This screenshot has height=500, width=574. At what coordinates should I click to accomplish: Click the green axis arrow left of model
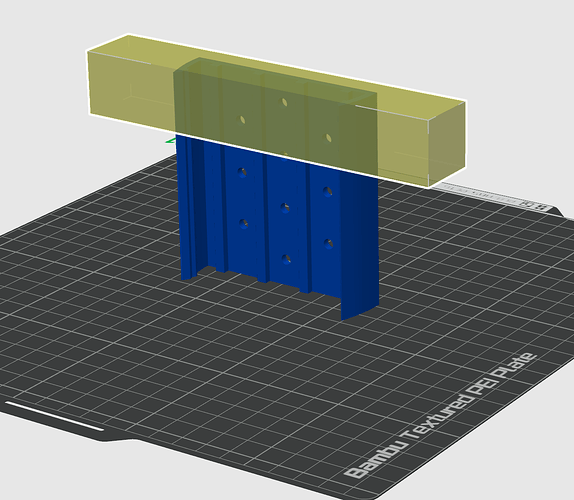[170, 141]
